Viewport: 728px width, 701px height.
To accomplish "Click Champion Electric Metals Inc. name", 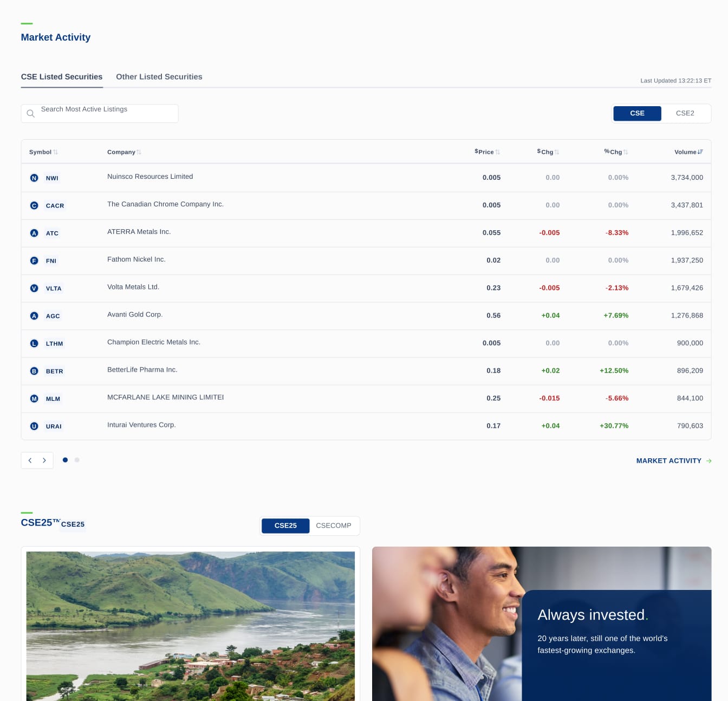I will point(154,342).
